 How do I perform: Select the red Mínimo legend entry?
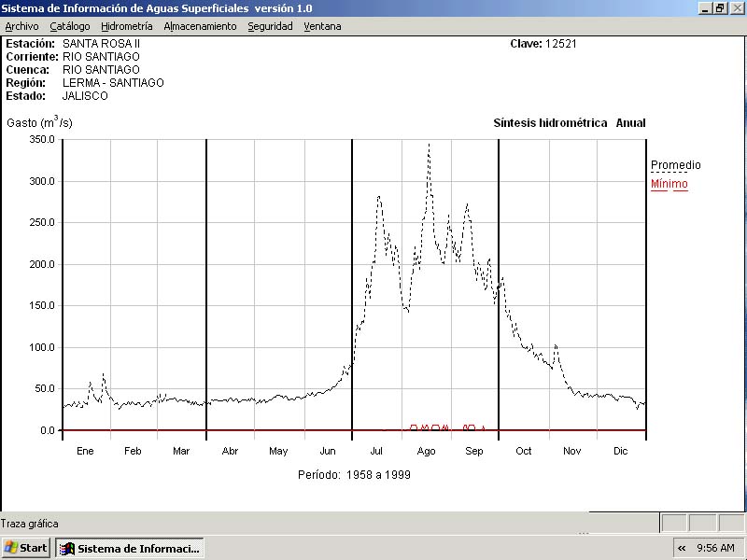(x=669, y=184)
